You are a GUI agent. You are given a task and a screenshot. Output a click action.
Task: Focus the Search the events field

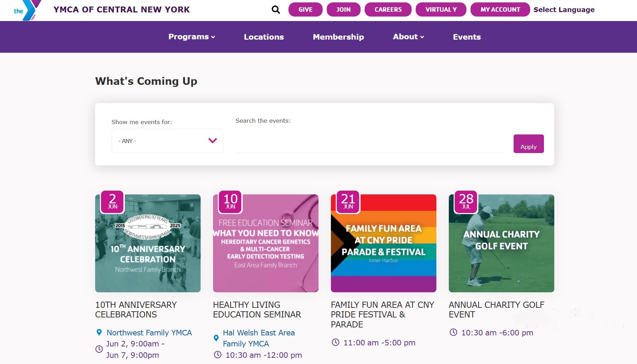[369, 141]
